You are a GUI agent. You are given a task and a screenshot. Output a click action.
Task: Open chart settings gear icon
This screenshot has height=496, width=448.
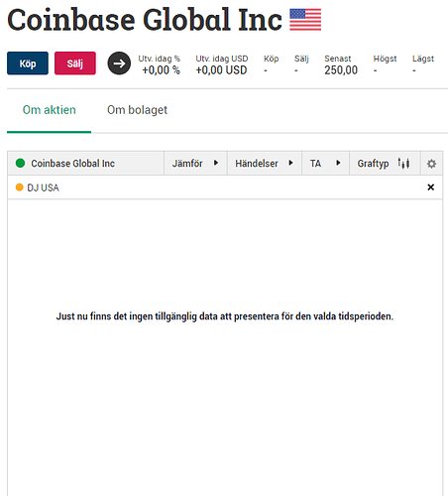tap(431, 164)
